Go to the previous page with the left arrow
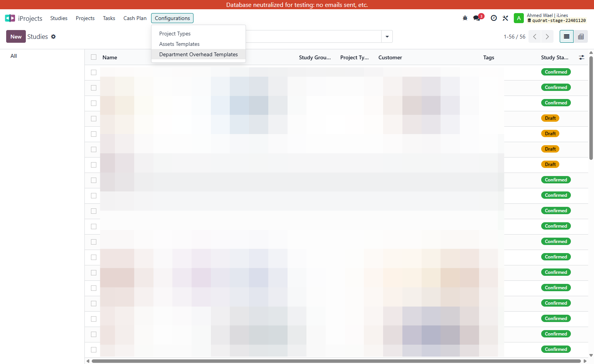594x364 pixels. pyautogui.click(x=535, y=37)
